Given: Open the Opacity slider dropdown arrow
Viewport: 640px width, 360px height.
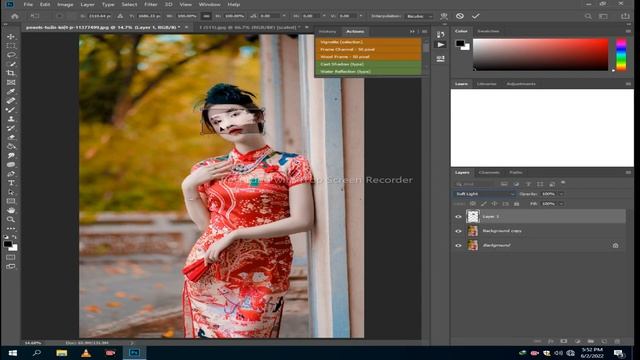Looking at the screenshot, I should (561, 194).
